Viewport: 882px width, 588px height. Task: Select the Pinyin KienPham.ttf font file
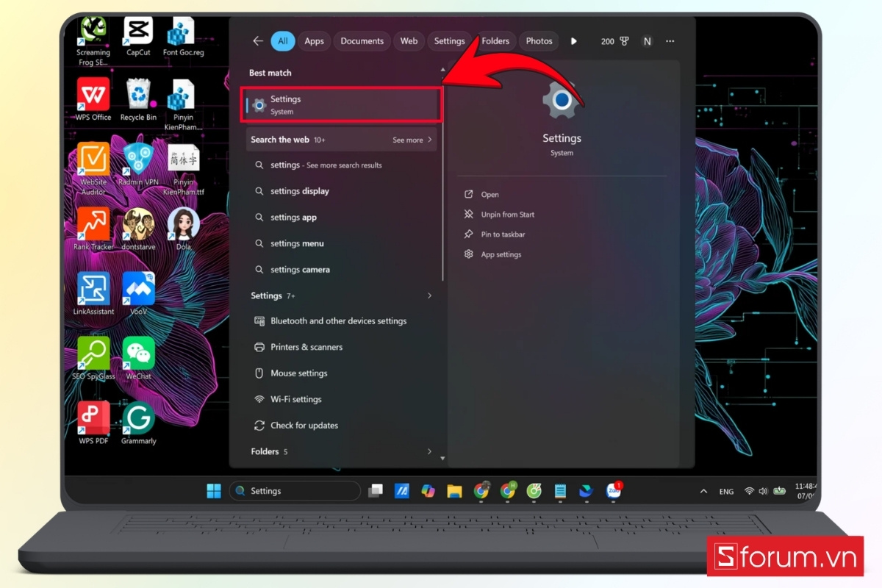coord(184,169)
